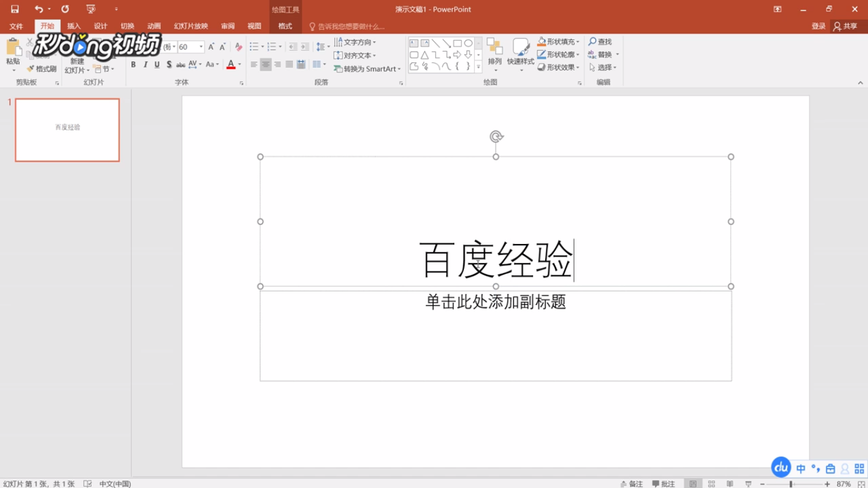
Task: Open Shape Outline (形状轮廓) dropdown
Action: pos(559,55)
